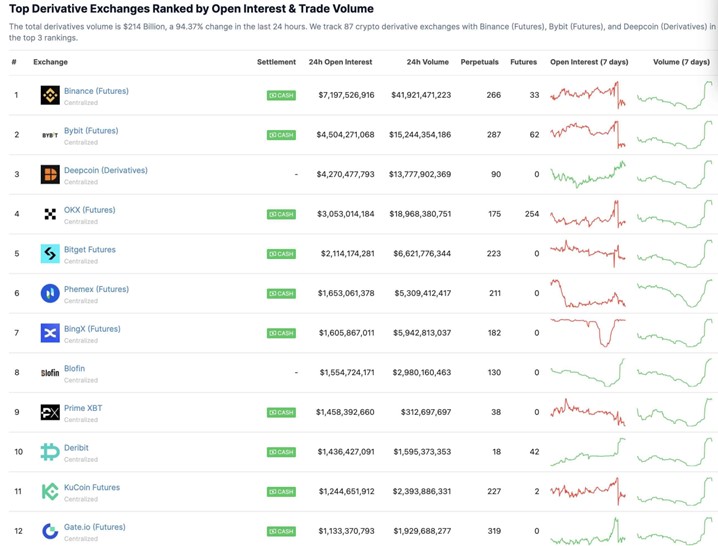This screenshot has width=718, height=546.
Task: Sort table by 24h Volume header
Action: (x=428, y=62)
